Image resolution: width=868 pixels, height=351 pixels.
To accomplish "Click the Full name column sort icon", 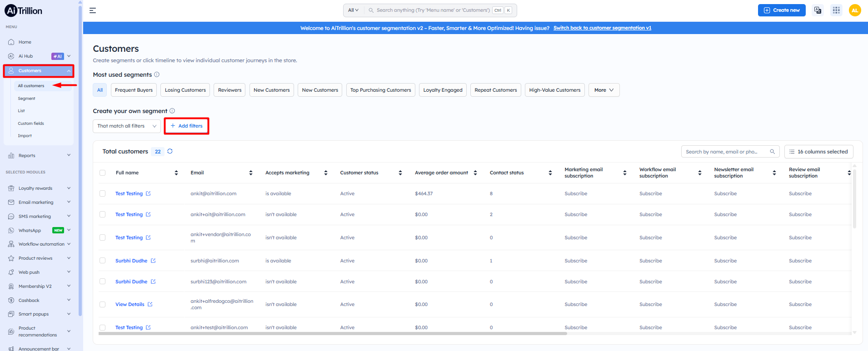I will pyautogui.click(x=176, y=173).
